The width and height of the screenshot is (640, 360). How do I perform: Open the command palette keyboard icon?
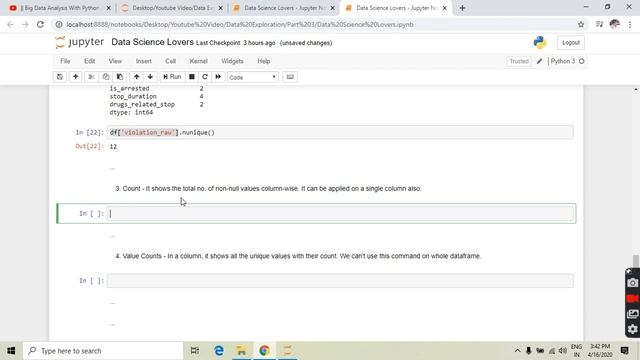(x=290, y=77)
